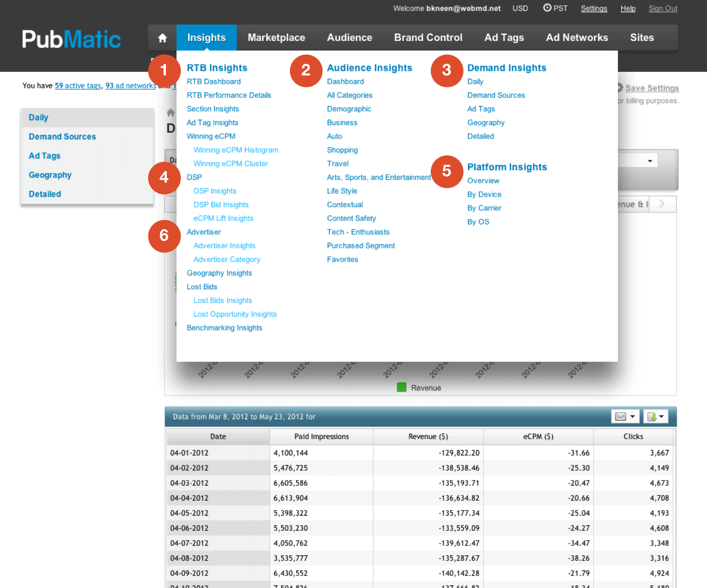Click the PubMatic logo
The image size is (707, 588).
click(x=71, y=39)
